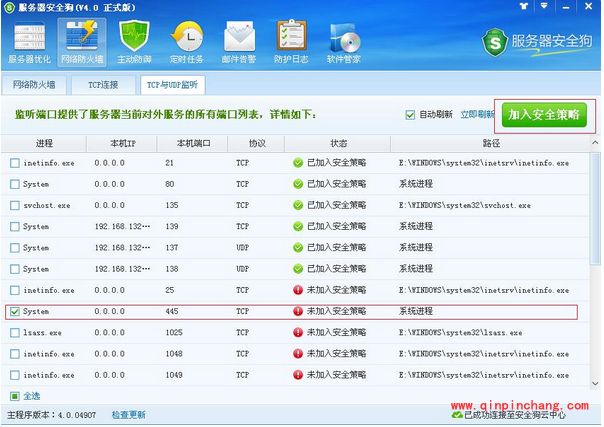Click the 检查更新 check update link
This screenshot has width=604, height=427.
pyautogui.click(x=128, y=414)
